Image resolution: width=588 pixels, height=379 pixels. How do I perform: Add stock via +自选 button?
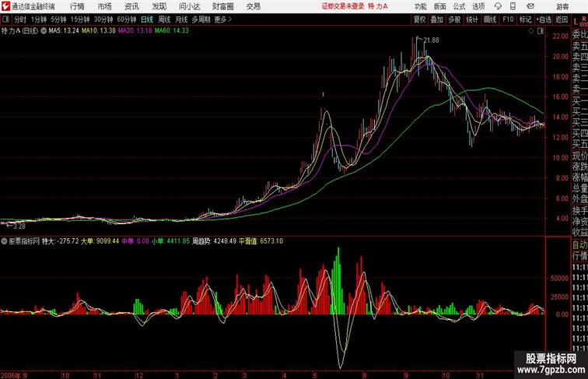click(544, 19)
